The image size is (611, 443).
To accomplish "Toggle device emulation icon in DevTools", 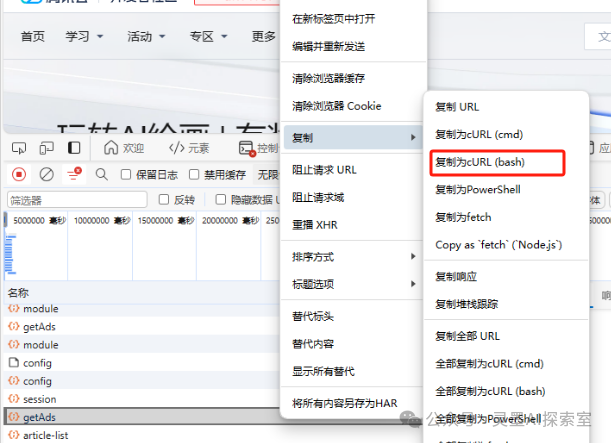I will click(46, 148).
